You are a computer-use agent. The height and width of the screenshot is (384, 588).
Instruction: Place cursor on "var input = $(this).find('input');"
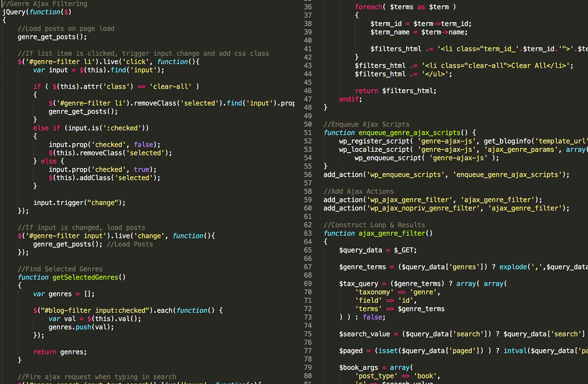[99, 70]
